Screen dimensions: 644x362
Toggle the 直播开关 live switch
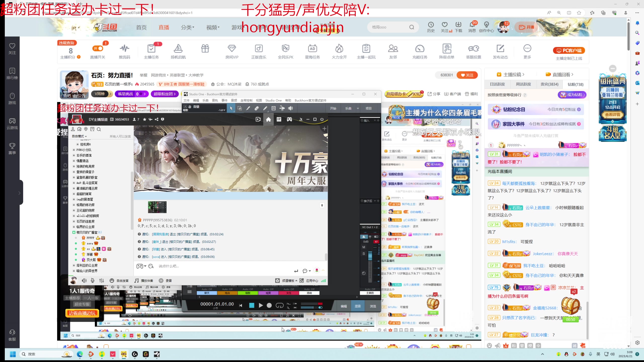[98, 49]
